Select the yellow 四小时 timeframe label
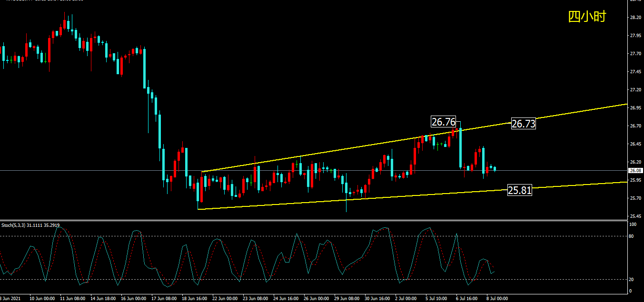 tap(587, 17)
